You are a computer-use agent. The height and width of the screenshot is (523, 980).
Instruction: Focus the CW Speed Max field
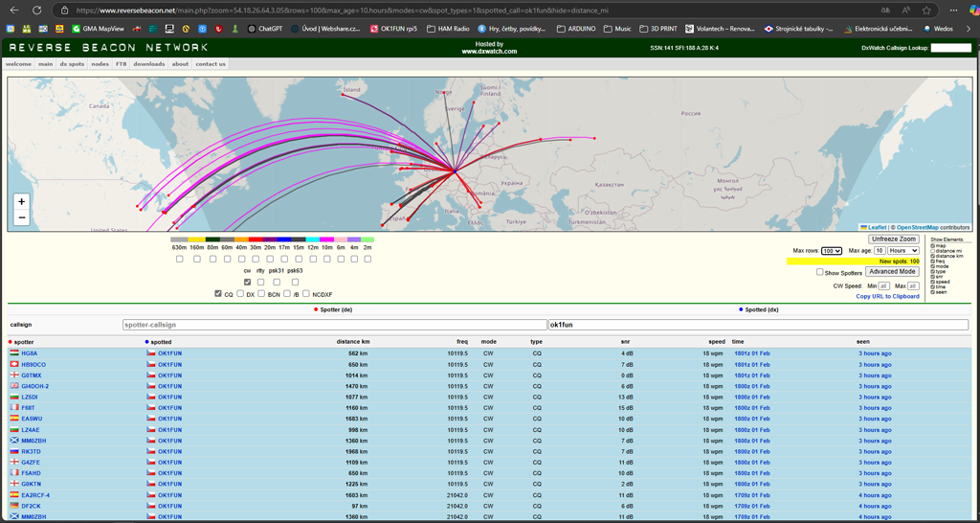point(913,285)
